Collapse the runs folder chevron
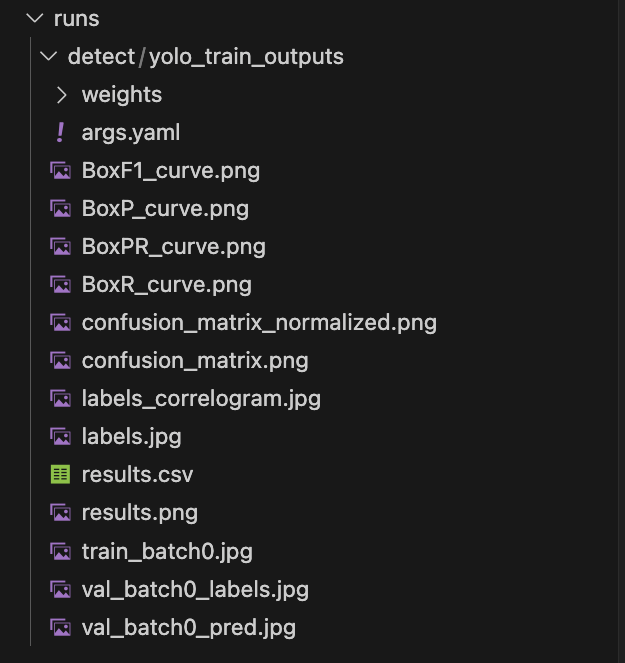The image size is (625, 663). 35,19
